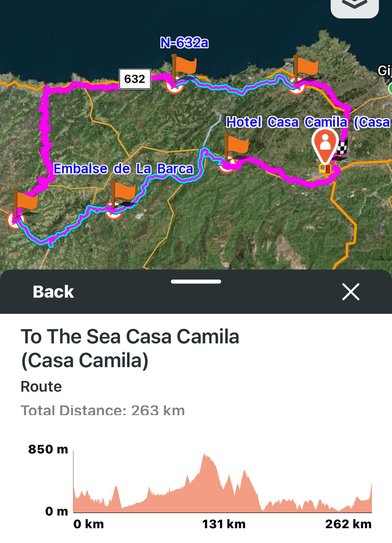Tap the elevation profile's highest peak
Image resolution: width=392 pixels, height=543 pixels.
[204, 455]
